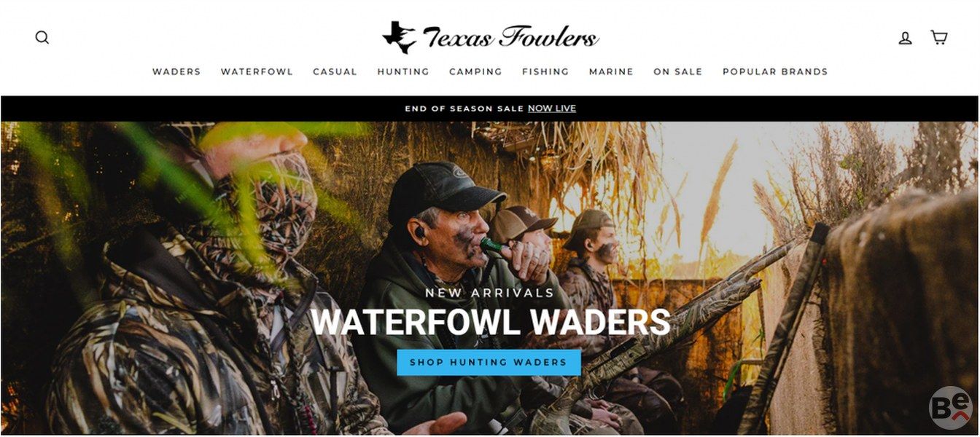Open the Marine category
This screenshot has width=980, height=437.
coord(611,71)
